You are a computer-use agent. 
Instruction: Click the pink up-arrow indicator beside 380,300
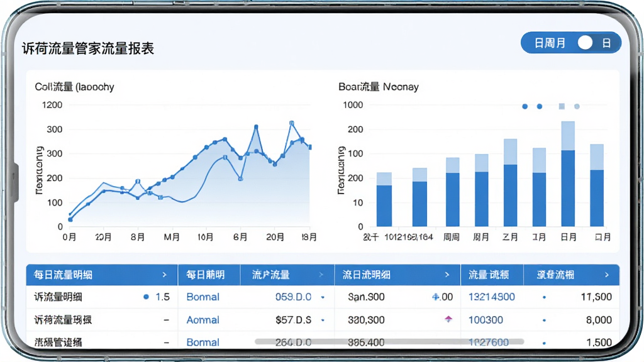pos(448,319)
